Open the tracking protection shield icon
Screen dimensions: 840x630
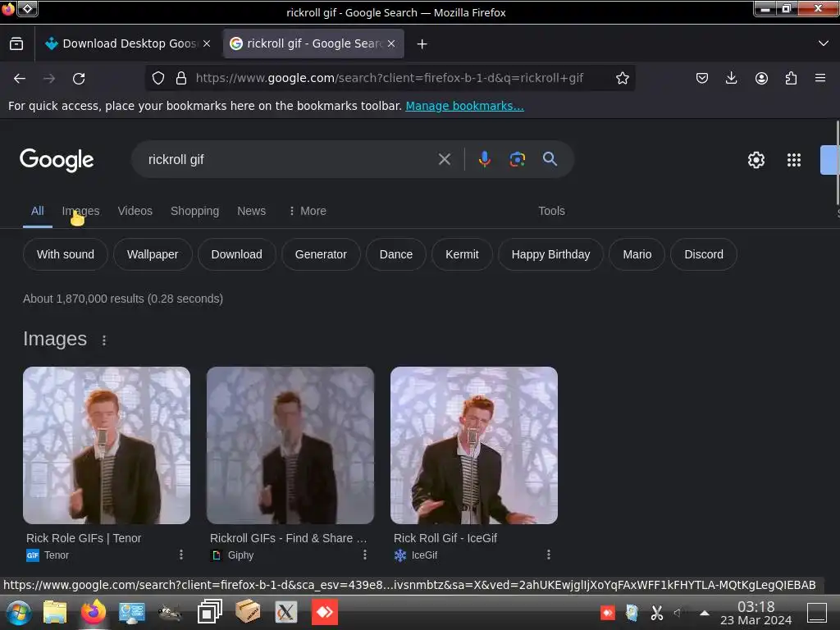point(158,78)
